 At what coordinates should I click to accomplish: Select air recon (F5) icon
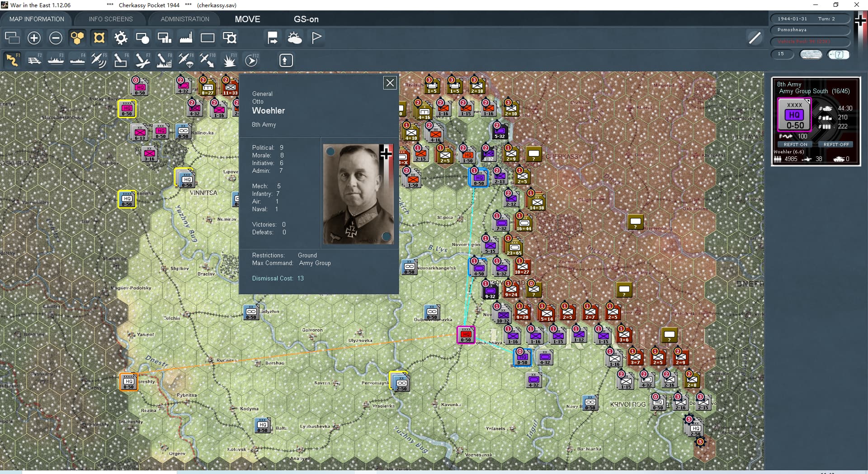pyautogui.click(x=99, y=60)
